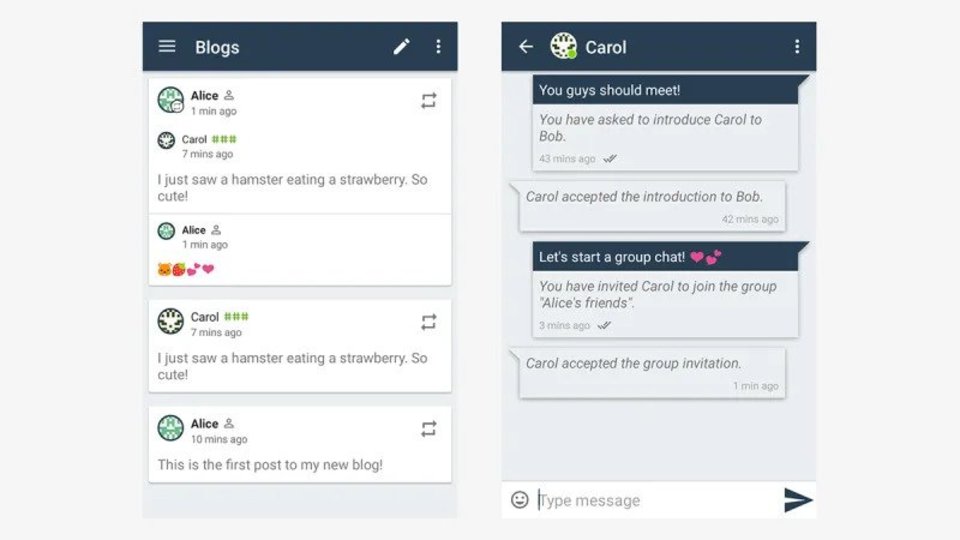
Task: Tap the Blogs title in header
Action: (x=217, y=47)
